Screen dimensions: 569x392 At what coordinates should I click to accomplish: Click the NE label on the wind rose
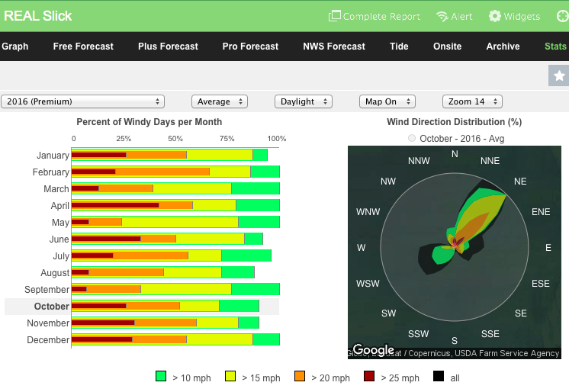coord(520,182)
